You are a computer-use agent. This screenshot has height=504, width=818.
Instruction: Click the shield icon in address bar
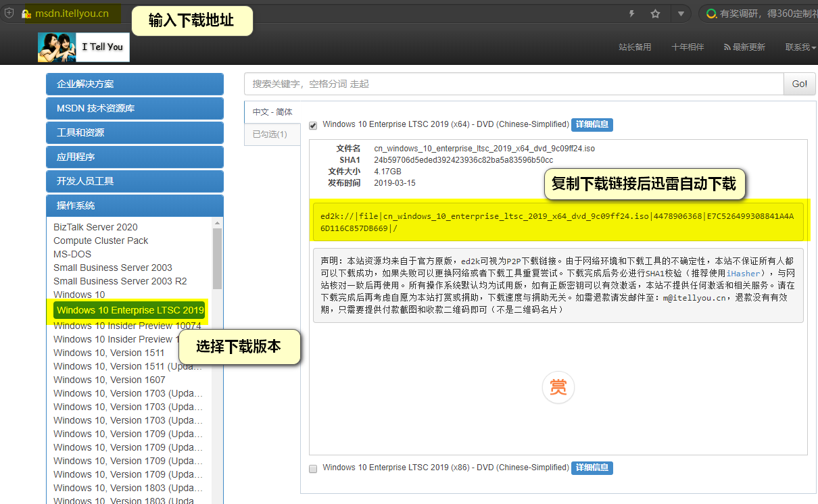coord(9,14)
